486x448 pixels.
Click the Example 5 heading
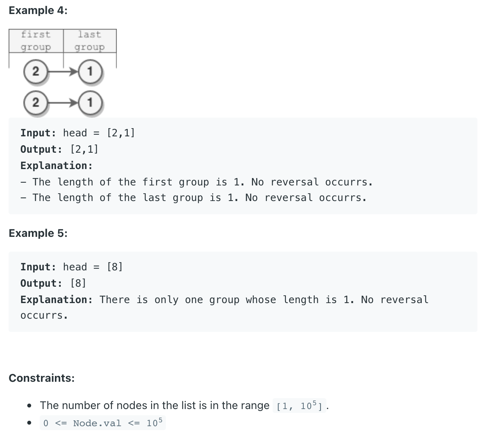click(x=38, y=233)
